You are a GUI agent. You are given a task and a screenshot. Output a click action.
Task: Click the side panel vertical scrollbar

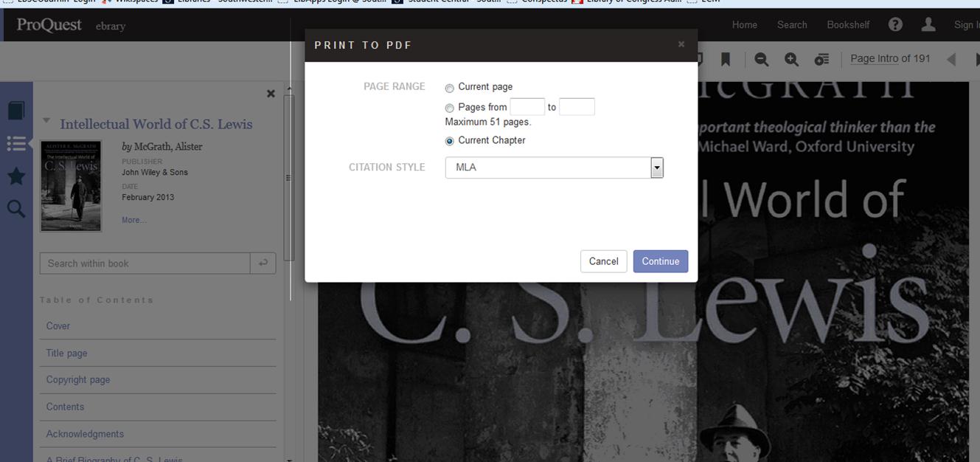[289, 177]
